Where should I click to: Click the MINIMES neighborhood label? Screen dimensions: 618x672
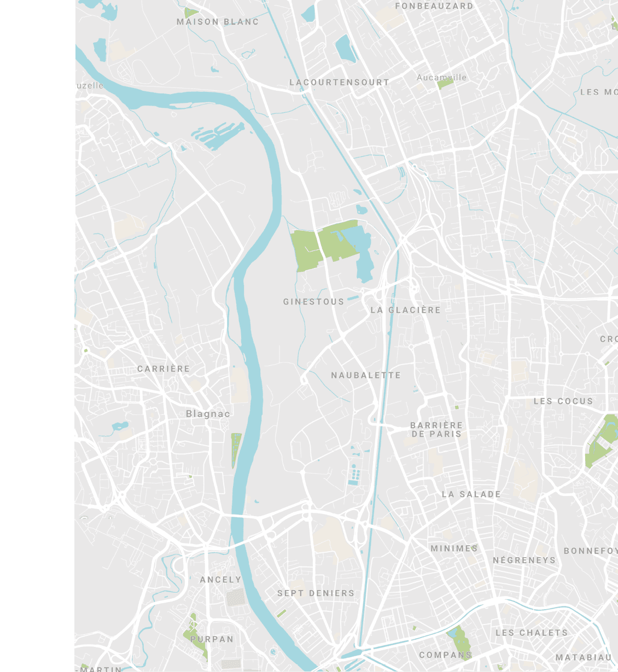[454, 548]
